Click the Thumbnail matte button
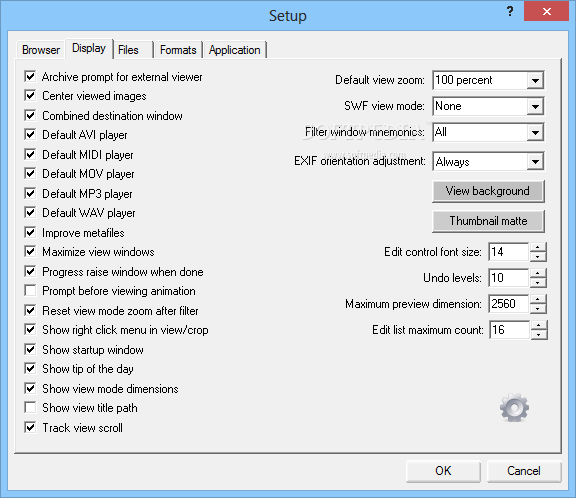This screenshot has width=576, height=498. [488, 221]
